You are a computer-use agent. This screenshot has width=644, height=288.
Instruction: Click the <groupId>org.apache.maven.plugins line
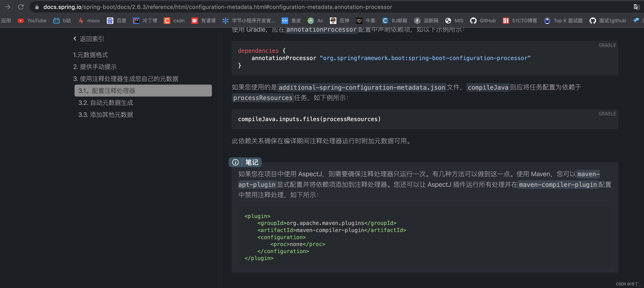pyautogui.click(x=327, y=223)
